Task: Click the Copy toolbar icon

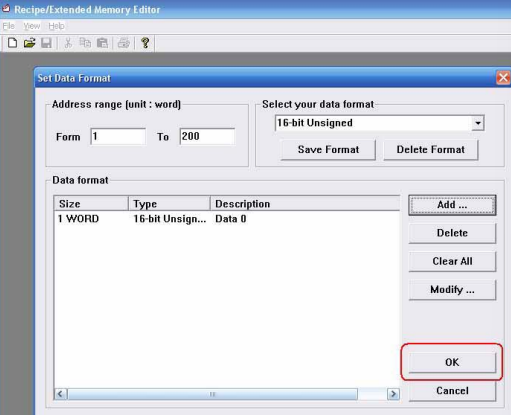Action: (85, 43)
